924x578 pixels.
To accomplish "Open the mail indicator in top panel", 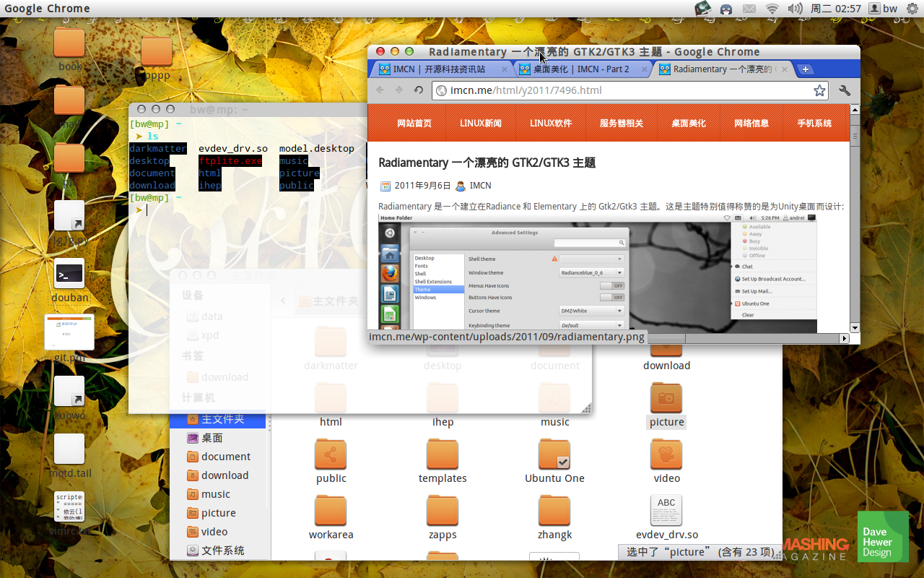I will coord(749,9).
